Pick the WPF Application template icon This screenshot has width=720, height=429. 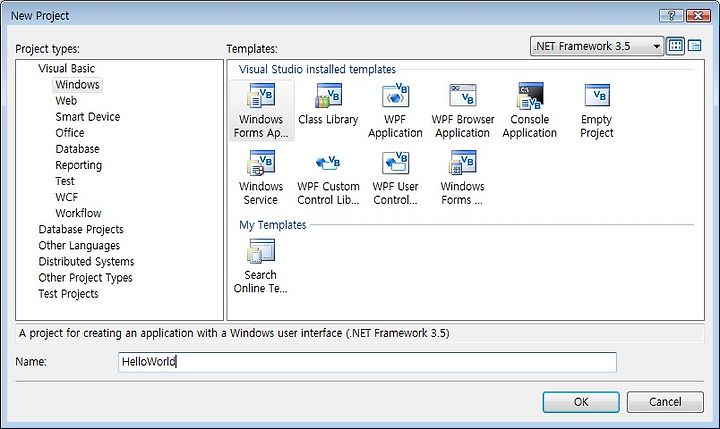395,96
